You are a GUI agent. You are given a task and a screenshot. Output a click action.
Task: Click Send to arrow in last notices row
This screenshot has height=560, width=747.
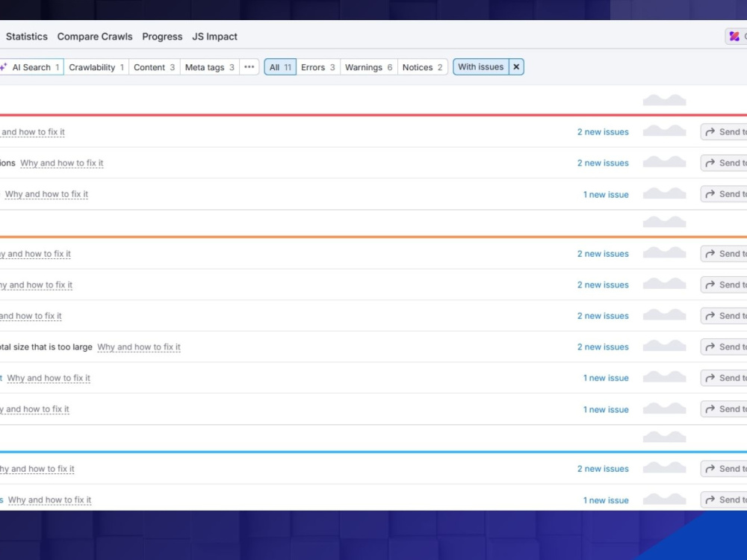710,500
